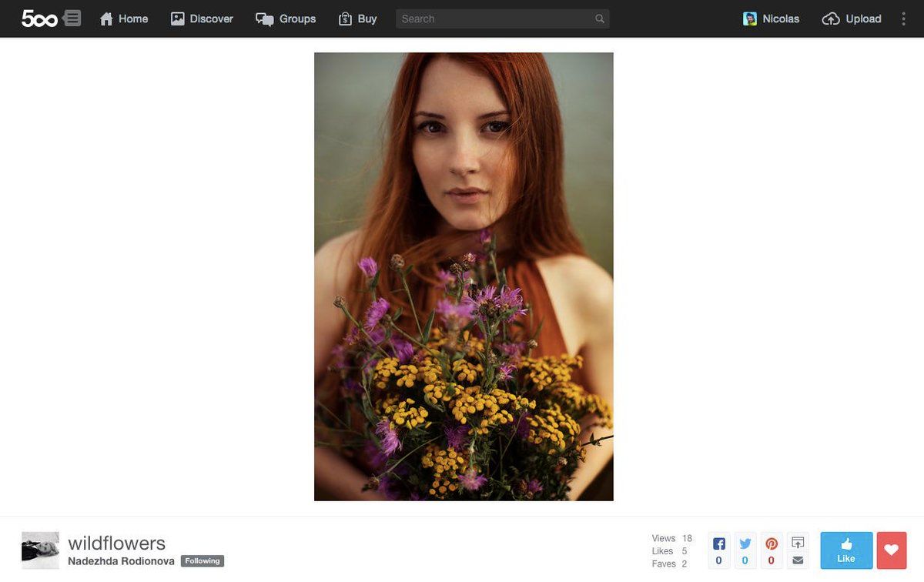Click the Upload button
The width and height of the screenshot is (924, 582).
(x=852, y=18)
